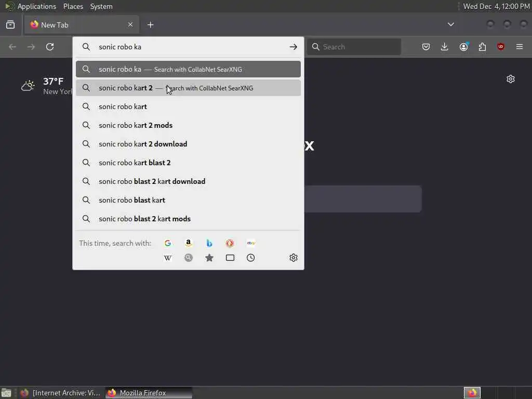Open the Downloads toolbar icon
The image size is (532, 399).
[445, 47]
